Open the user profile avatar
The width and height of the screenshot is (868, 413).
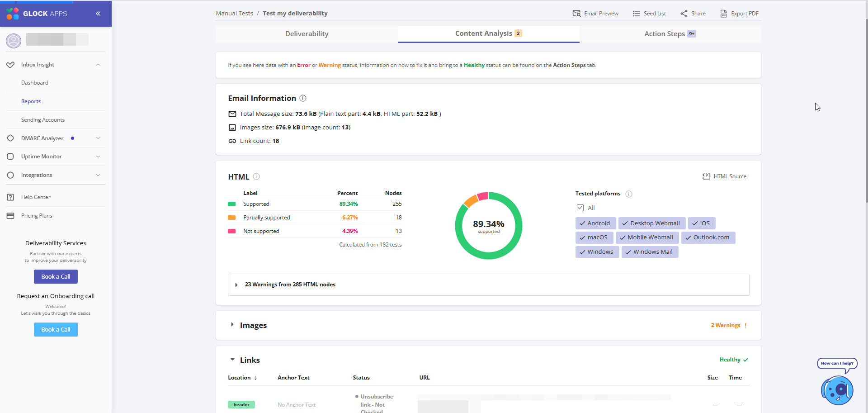point(14,41)
